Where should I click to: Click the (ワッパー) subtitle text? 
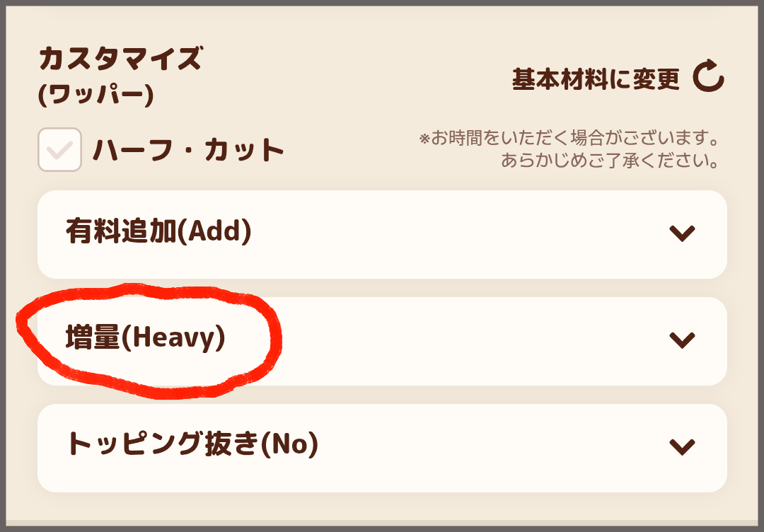click(x=95, y=96)
